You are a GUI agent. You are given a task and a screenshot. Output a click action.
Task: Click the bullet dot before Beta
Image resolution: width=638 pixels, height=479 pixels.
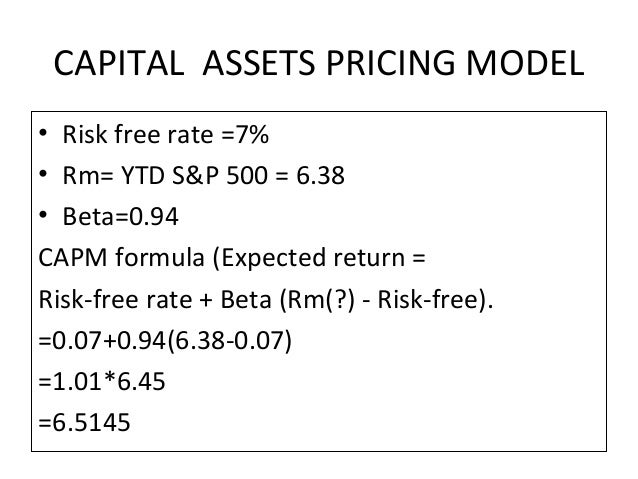[x=43, y=214]
